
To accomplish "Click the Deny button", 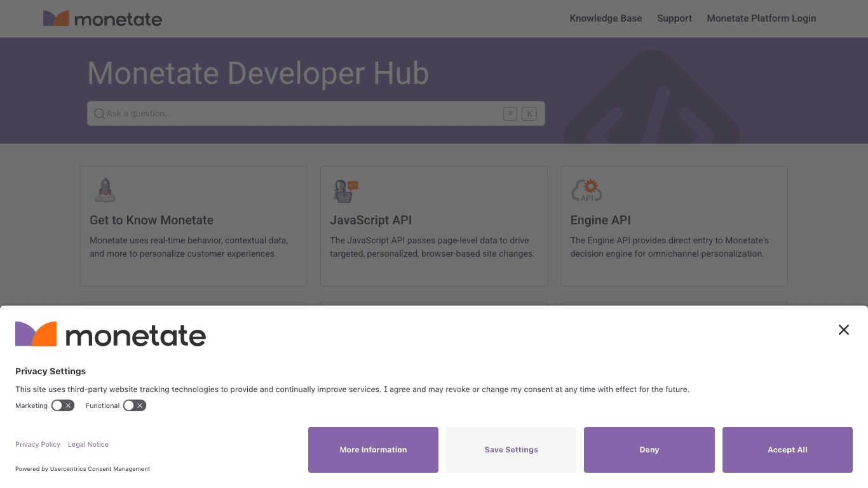I will (x=649, y=449).
